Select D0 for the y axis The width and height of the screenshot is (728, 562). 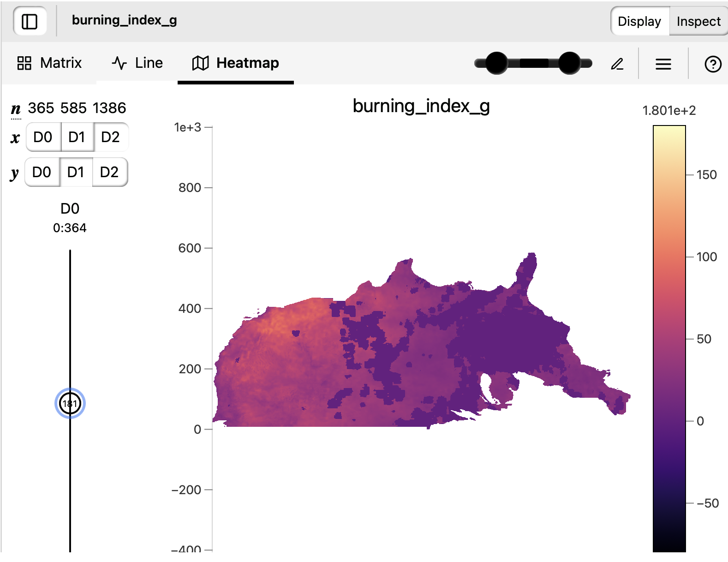click(x=42, y=172)
